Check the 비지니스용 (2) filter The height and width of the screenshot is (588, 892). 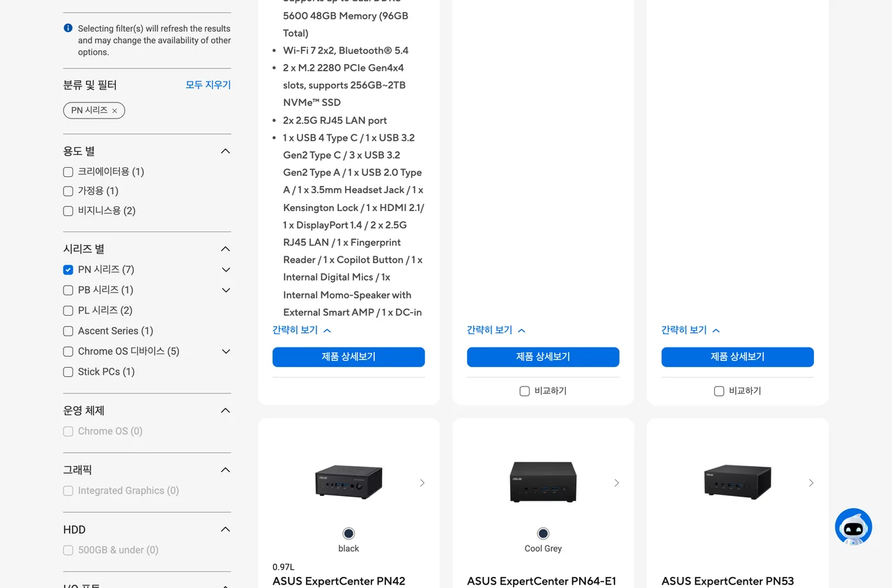point(68,211)
